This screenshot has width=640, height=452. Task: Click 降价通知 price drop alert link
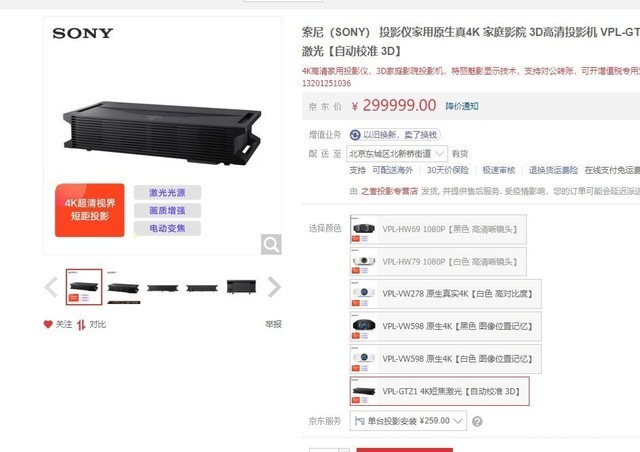tap(462, 106)
